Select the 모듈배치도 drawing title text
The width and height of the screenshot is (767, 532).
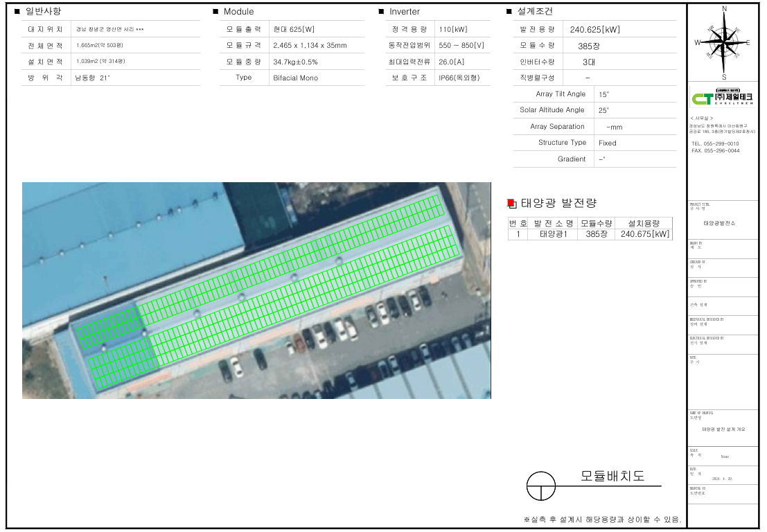point(612,476)
